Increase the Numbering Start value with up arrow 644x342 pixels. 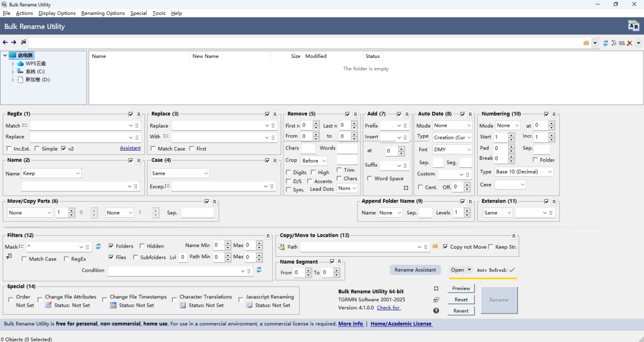coord(513,135)
